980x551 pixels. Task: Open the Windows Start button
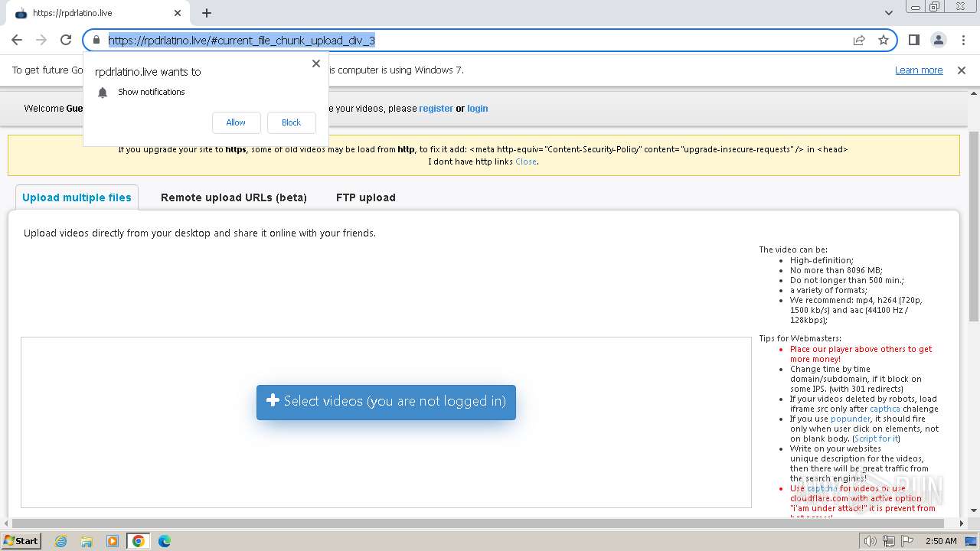click(x=21, y=540)
